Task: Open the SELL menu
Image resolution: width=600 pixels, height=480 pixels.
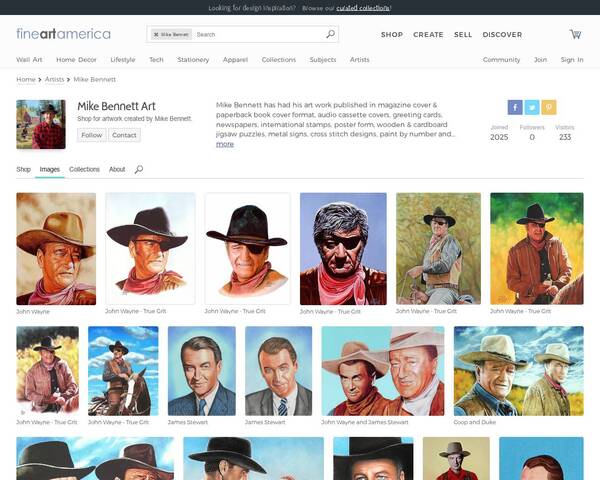Action: 463,34
